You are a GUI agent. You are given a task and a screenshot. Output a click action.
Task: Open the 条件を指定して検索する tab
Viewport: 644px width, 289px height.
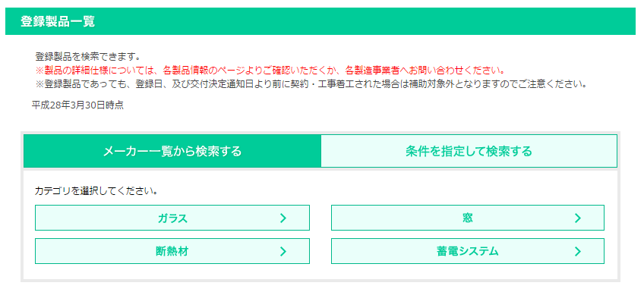469,151
